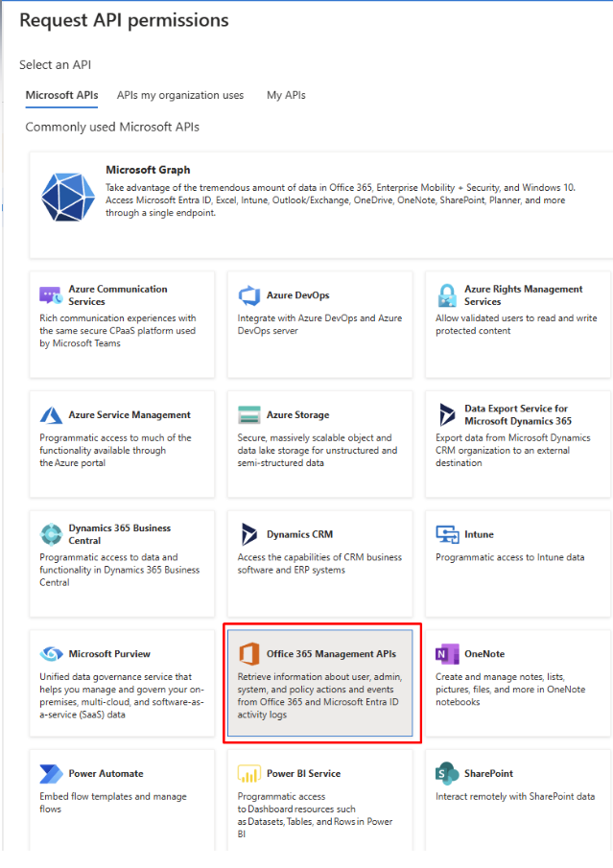Click the Azure Rights Management lock icon
Image resolution: width=613 pixels, height=868 pixels.
pos(447,294)
